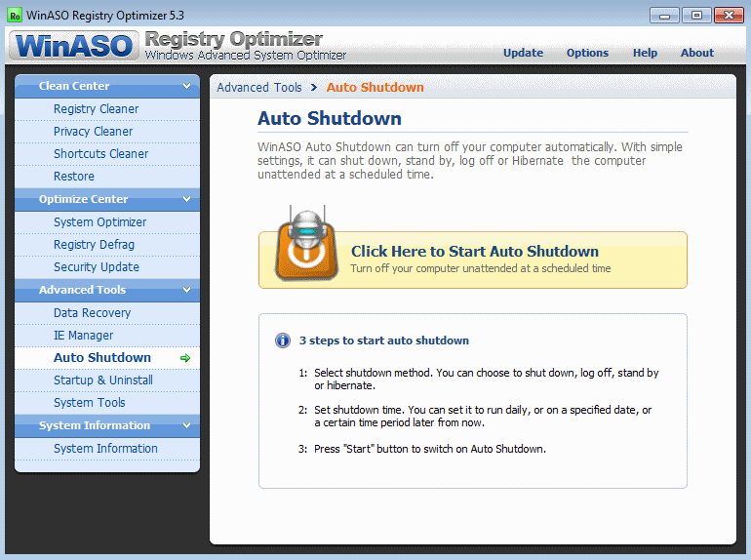Click the Auto Shutdown page heading
Screen dimensions: 751x560
tap(330, 118)
